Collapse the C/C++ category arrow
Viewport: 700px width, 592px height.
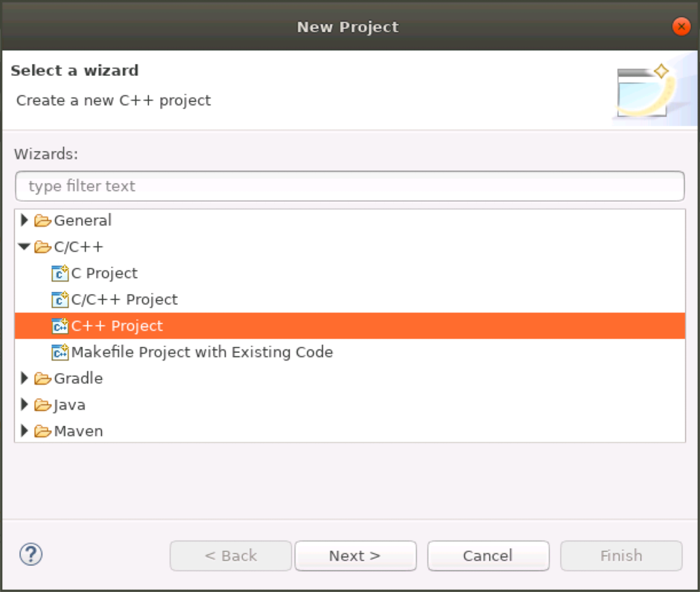pos(25,246)
